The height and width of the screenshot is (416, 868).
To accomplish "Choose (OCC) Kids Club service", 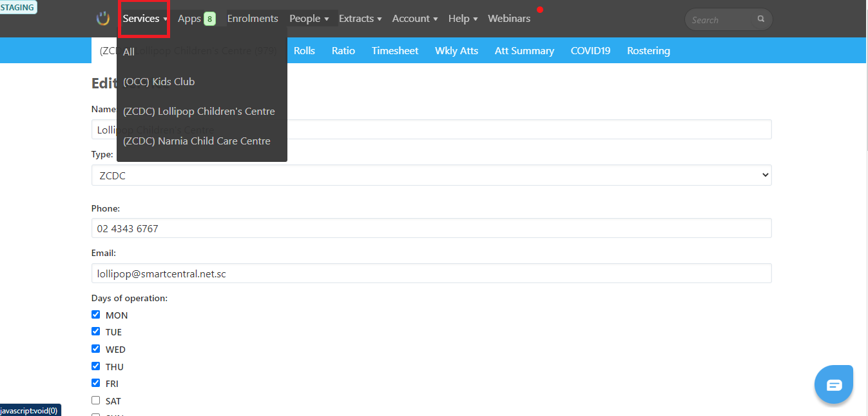I will [x=202, y=82].
